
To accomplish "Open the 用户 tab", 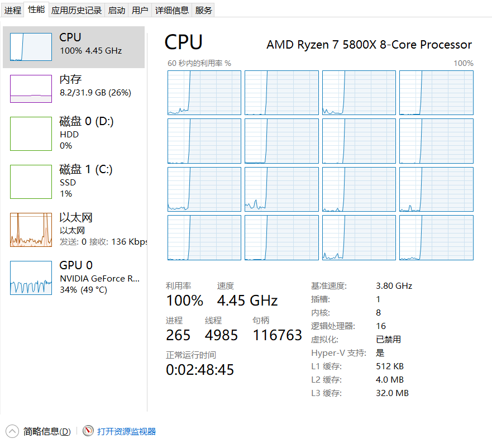I will pos(140,10).
